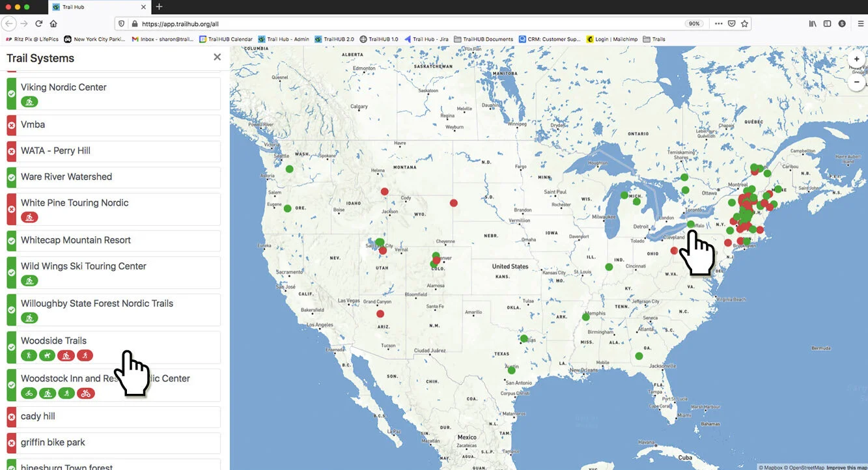Click the red biking badge under Woodstock Inn
The image size is (868, 470).
coord(86,393)
